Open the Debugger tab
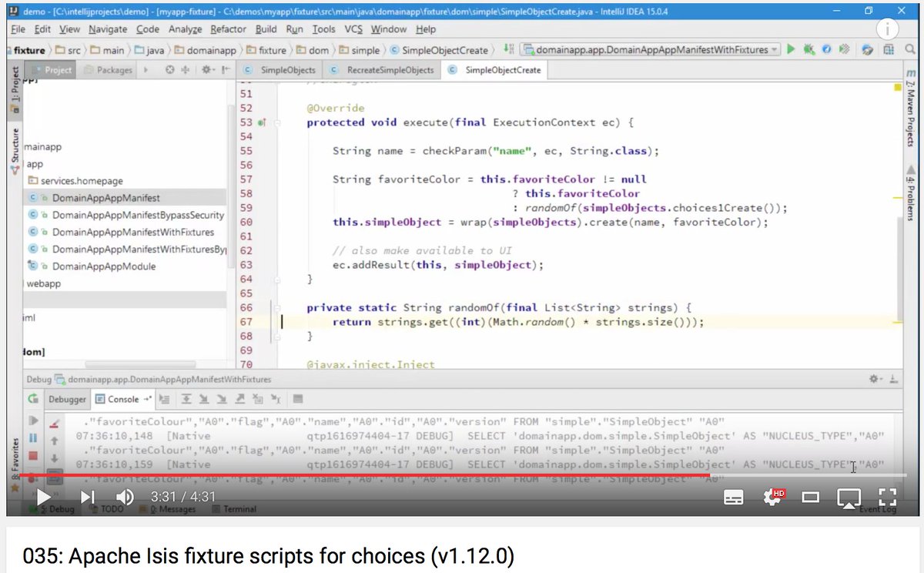The height and width of the screenshot is (573, 924). point(68,399)
